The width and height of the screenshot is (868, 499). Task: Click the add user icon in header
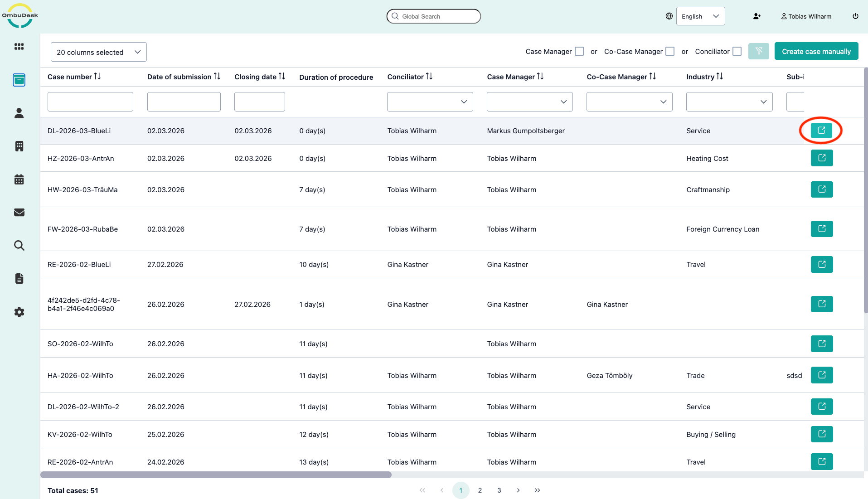(x=756, y=16)
